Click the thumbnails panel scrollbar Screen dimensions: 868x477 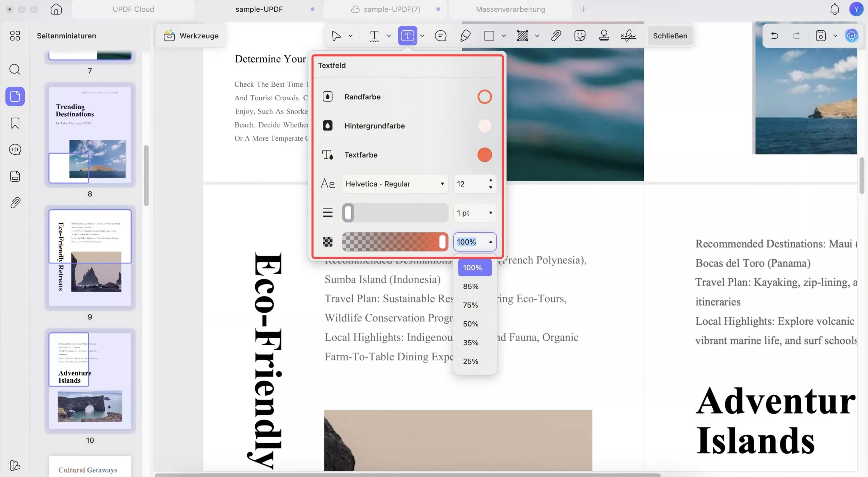pos(146,176)
